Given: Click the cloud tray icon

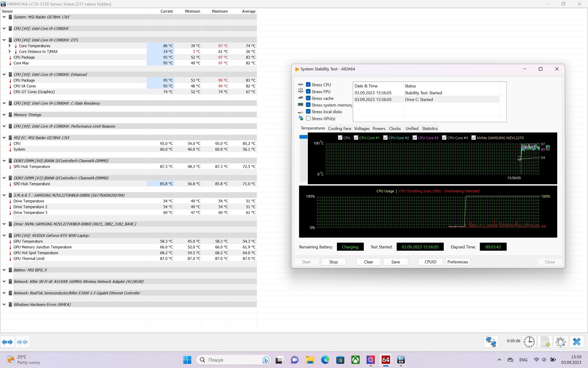Looking at the screenshot, I should [510, 360].
